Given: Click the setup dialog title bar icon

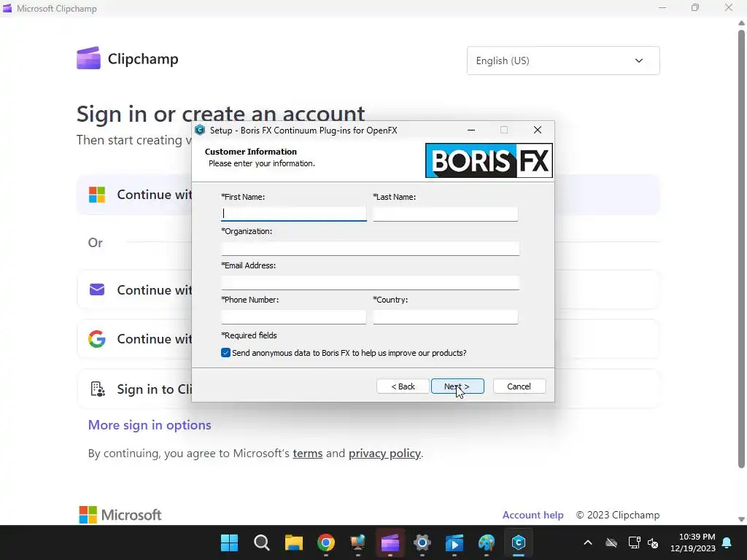Looking at the screenshot, I should click(x=200, y=130).
